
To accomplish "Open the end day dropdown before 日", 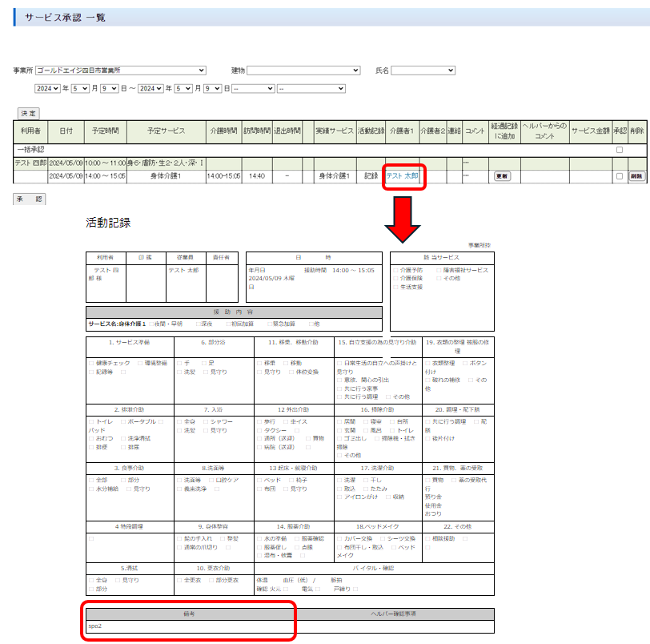I will click(212, 88).
